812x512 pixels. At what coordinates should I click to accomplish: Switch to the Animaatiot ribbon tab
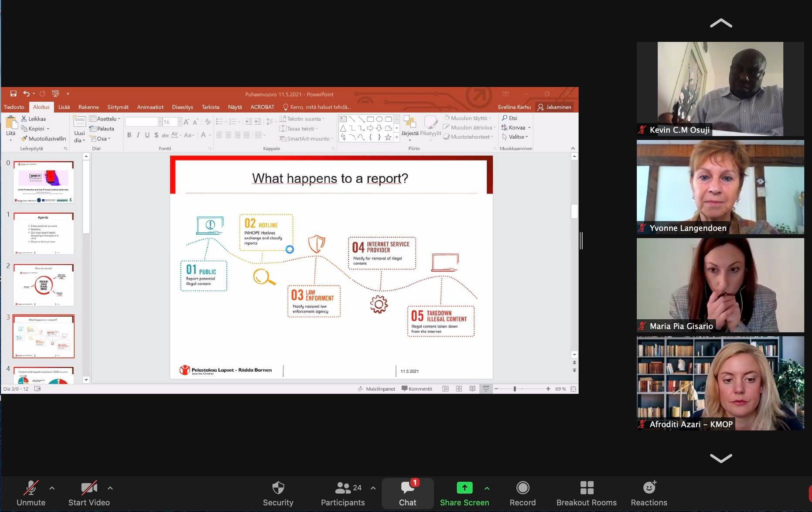click(150, 107)
